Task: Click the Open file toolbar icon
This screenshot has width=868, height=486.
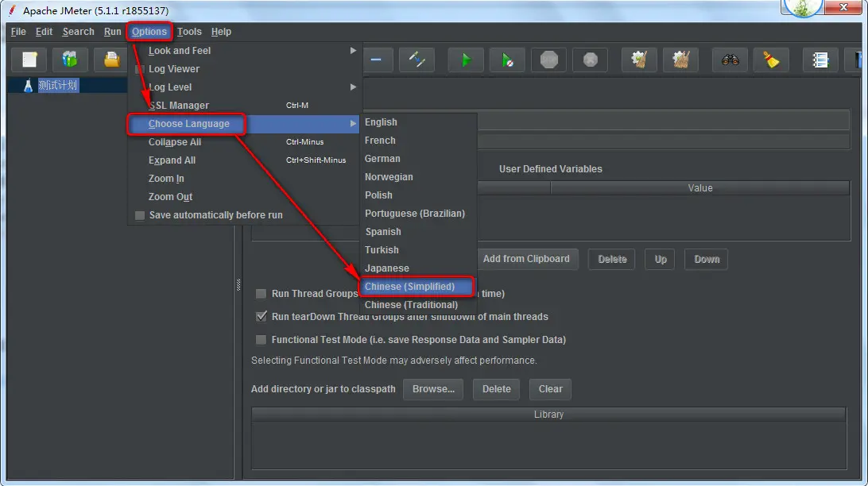Action: coord(111,59)
